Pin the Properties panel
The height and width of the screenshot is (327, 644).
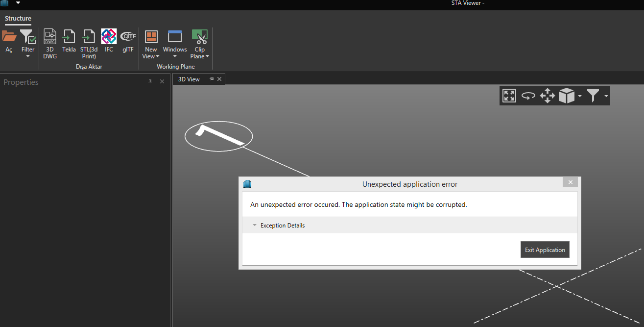tap(150, 82)
